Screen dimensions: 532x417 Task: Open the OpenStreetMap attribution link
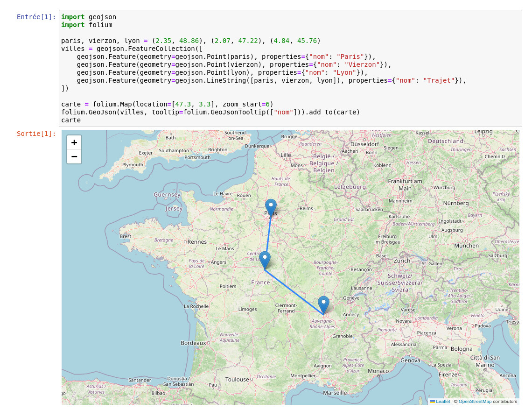[475, 402]
